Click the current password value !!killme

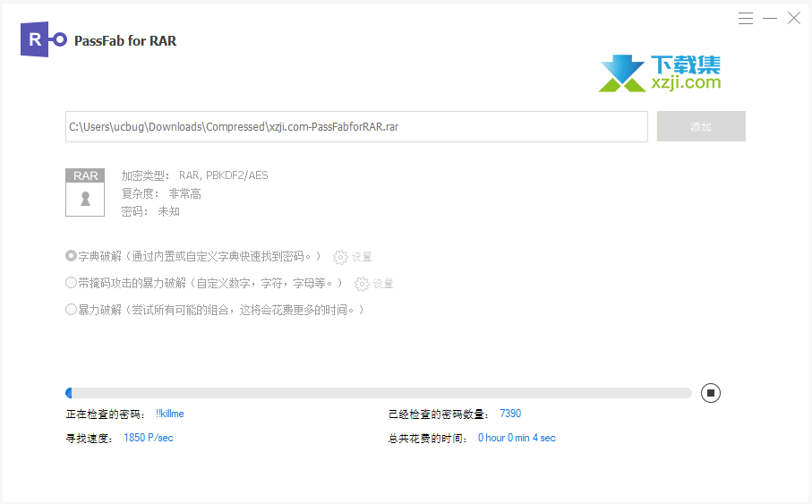170,414
